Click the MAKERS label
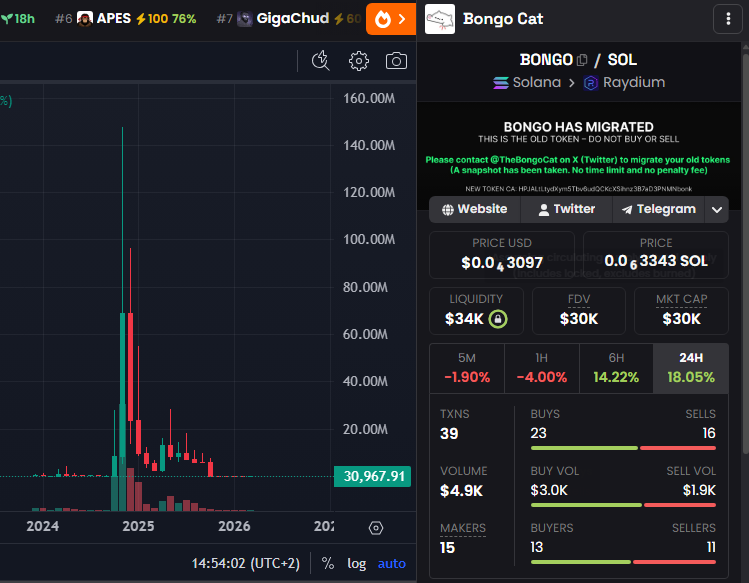Viewport: 749px width, 583px height. (463, 528)
